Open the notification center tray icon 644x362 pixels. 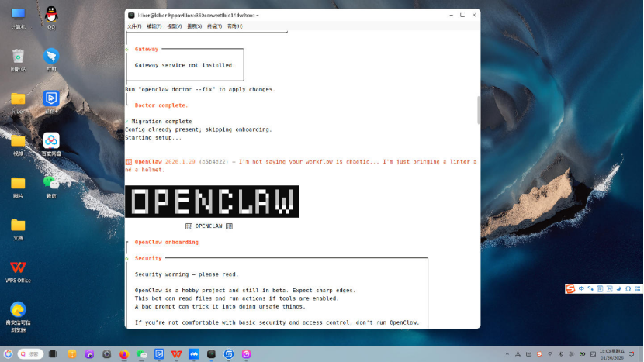click(632, 353)
